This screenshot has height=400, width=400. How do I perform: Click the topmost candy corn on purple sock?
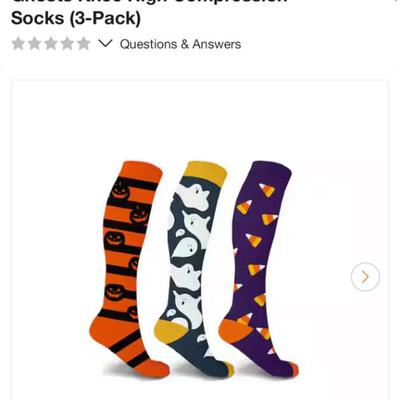tap(267, 190)
